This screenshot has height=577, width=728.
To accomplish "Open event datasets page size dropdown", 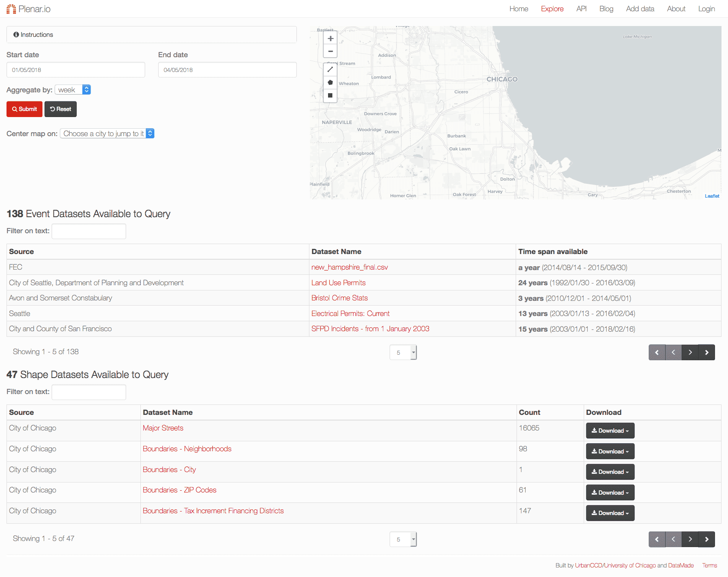I will tap(403, 352).
